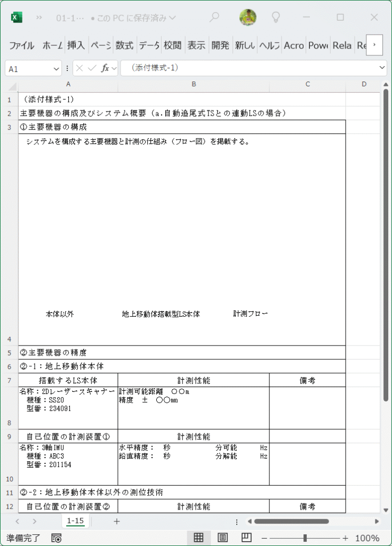
Task: Switch to Page Layout view icon
Action: [222, 537]
